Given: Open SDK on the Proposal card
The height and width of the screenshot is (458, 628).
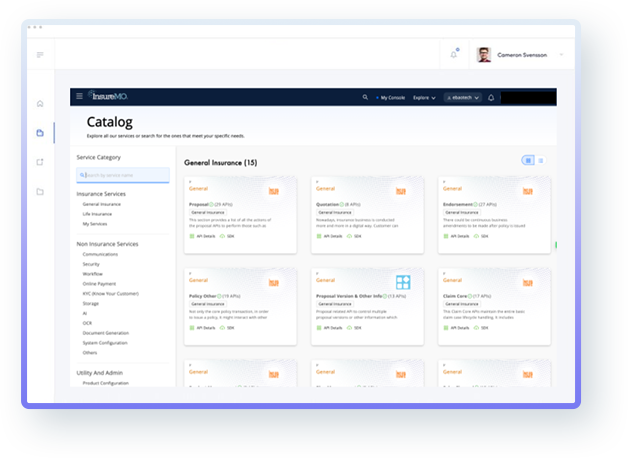Looking at the screenshot, I should click(227, 236).
